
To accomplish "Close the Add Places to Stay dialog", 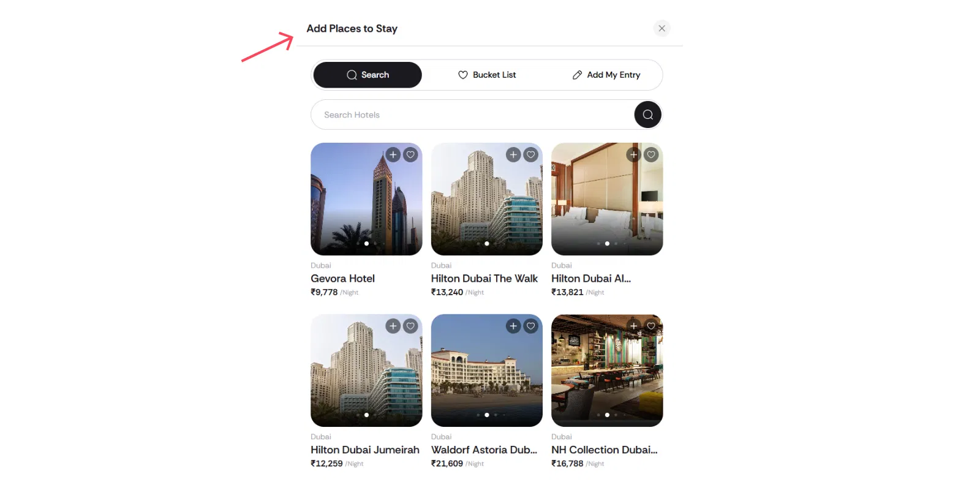I will (x=661, y=28).
